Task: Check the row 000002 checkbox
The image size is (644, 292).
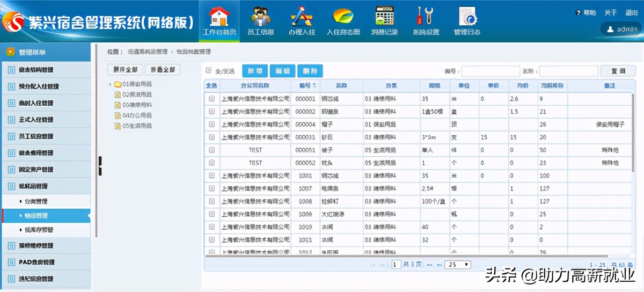Action: click(211, 112)
